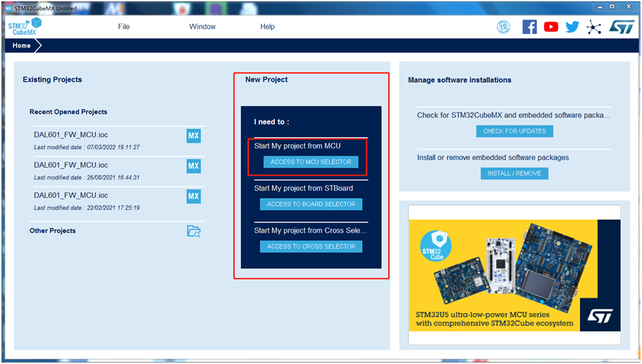Click the STM32U5 promotional banner image
This screenshot has width=642, height=364.
[x=515, y=275]
